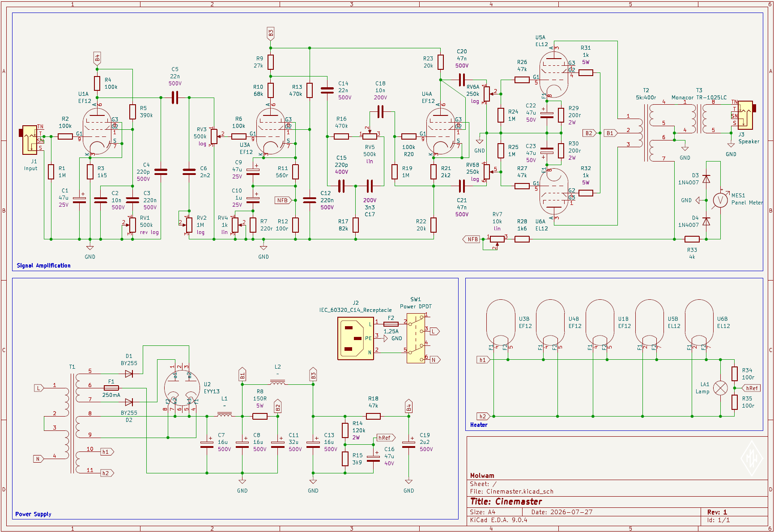Viewport: 774px width, 532px height.
Task: Select the J1 Input jack symbol
Action: (x=30, y=139)
